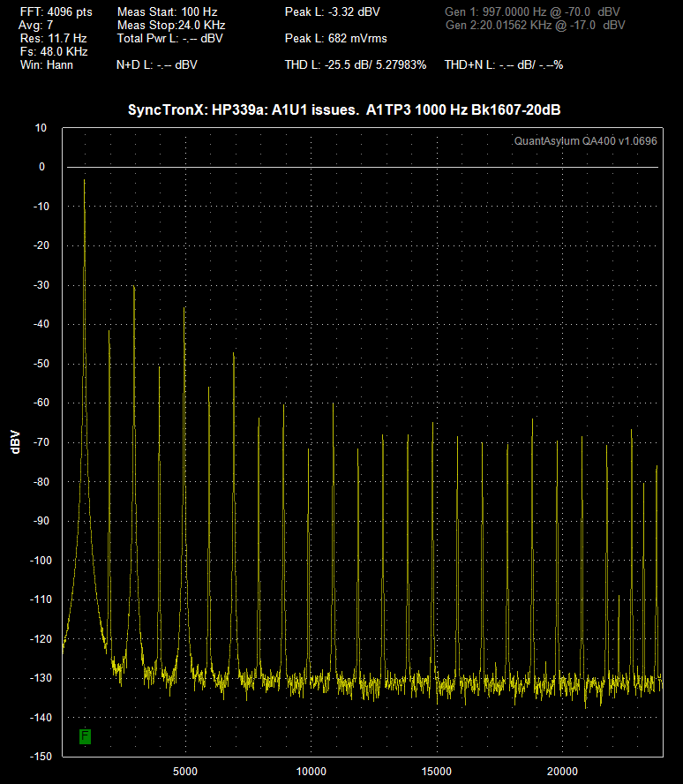Click the green F marker icon
The width and height of the screenshot is (683, 784).
[85, 736]
